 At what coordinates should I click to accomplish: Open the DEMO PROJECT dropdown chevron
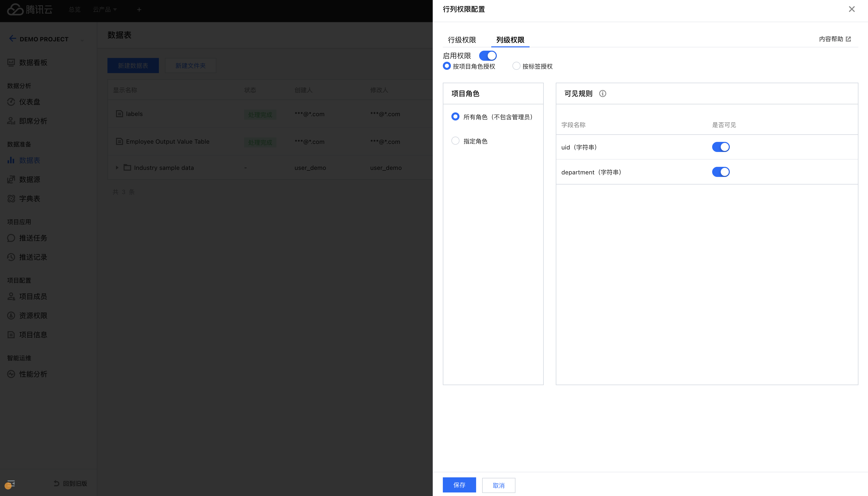(82, 40)
